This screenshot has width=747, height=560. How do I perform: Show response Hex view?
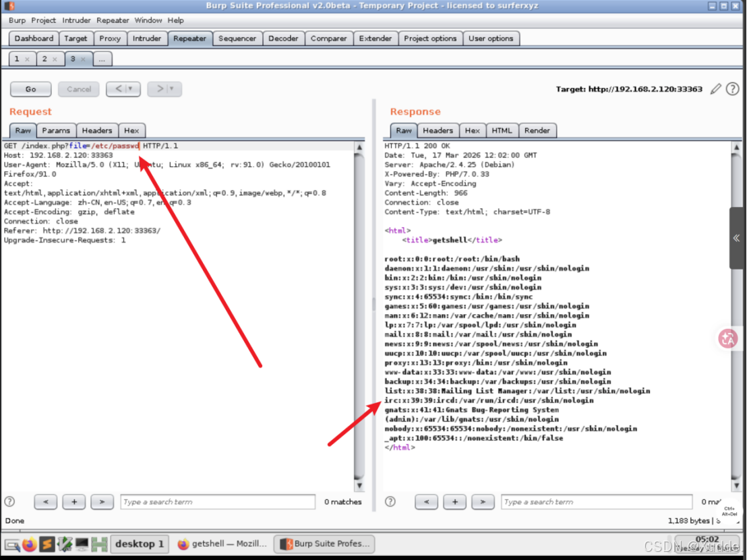(x=473, y=131)
